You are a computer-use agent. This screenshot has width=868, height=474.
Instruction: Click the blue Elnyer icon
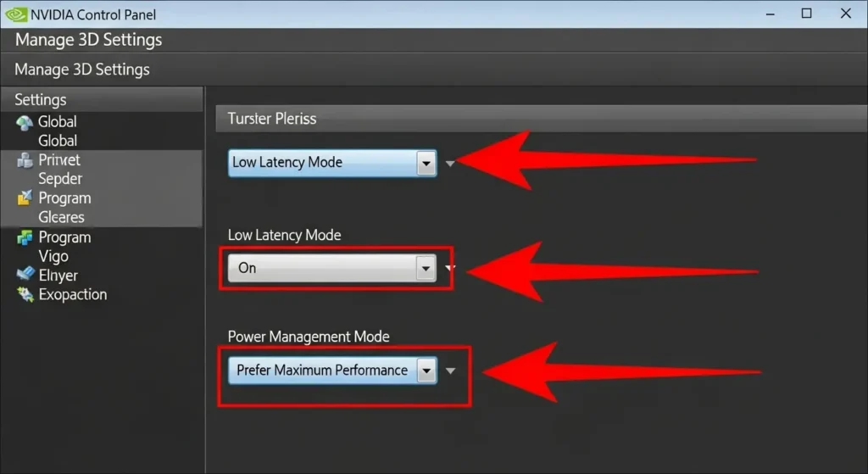(x=25, y=276)
